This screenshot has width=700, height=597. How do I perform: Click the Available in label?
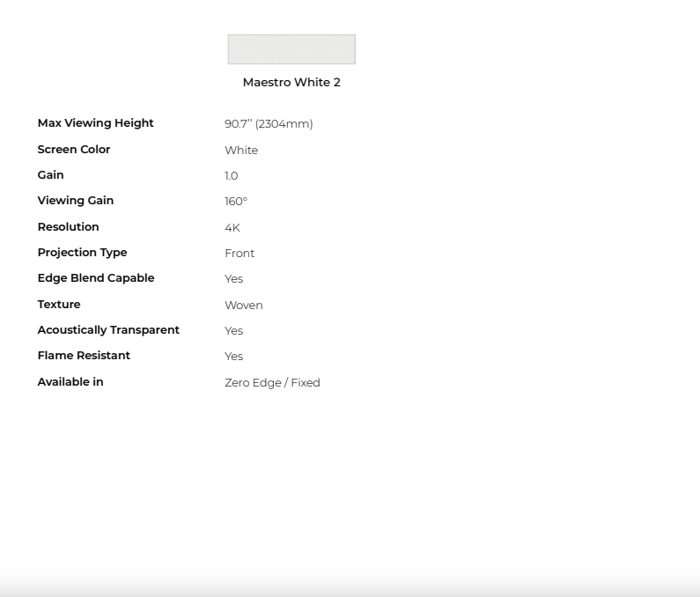(x=70, y=382)
